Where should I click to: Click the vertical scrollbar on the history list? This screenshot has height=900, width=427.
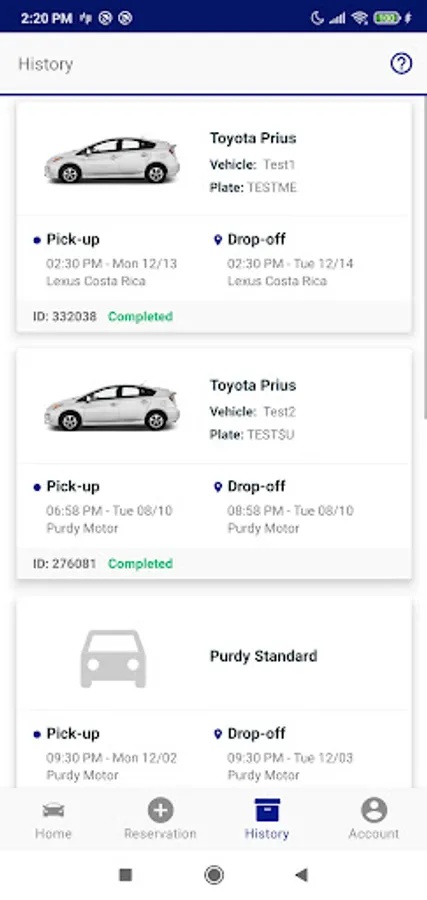tap(425, 258)
